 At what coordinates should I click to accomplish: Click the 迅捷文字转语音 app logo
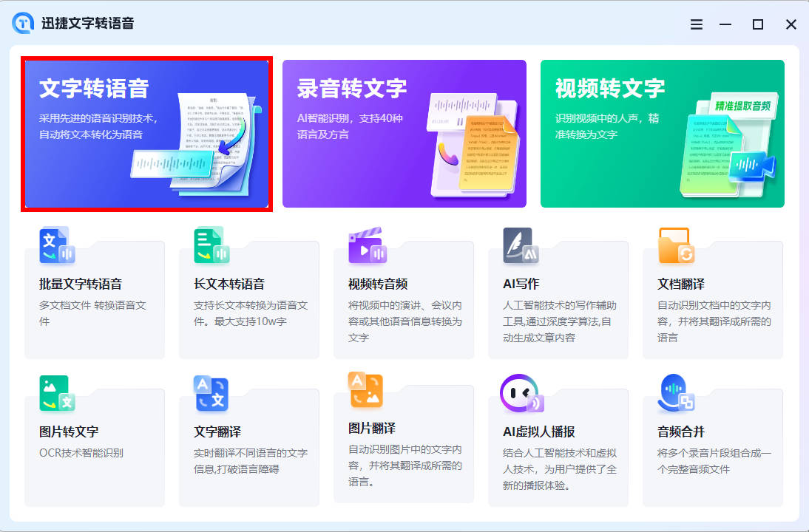coord(23,23)
